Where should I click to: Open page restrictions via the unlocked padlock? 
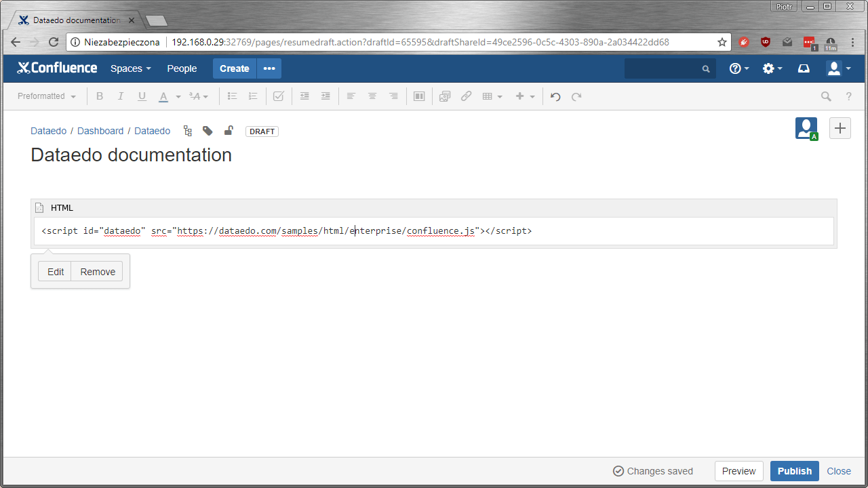coord(228,130)
